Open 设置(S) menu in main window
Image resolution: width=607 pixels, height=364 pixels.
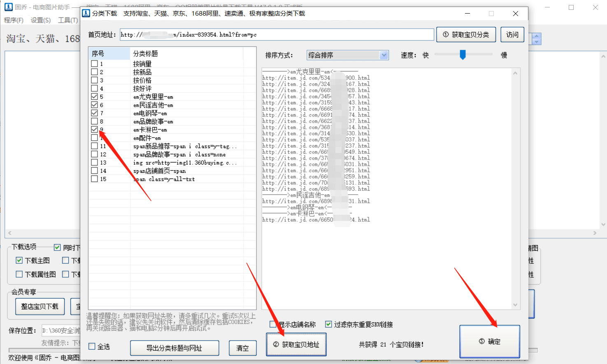coord(41,20)
